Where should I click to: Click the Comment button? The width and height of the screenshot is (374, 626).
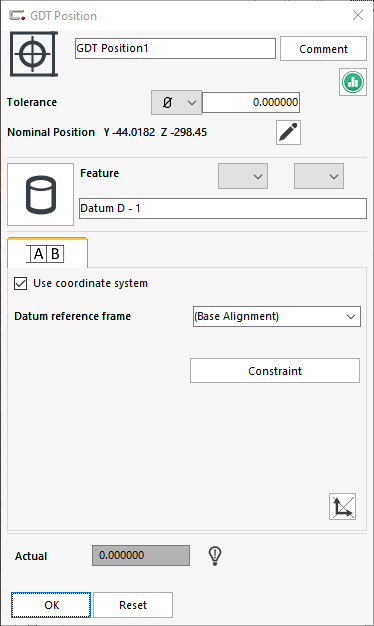coord(323,49)
